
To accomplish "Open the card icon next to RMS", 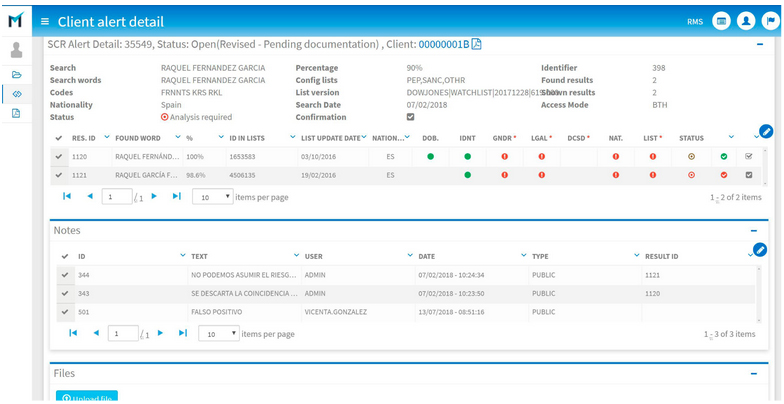I will 721,21.
